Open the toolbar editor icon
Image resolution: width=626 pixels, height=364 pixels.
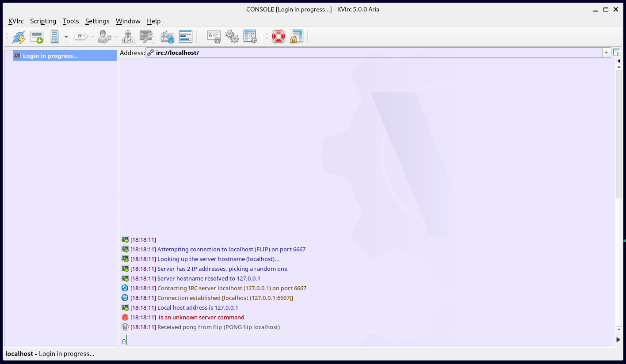[x=186, y=37]
